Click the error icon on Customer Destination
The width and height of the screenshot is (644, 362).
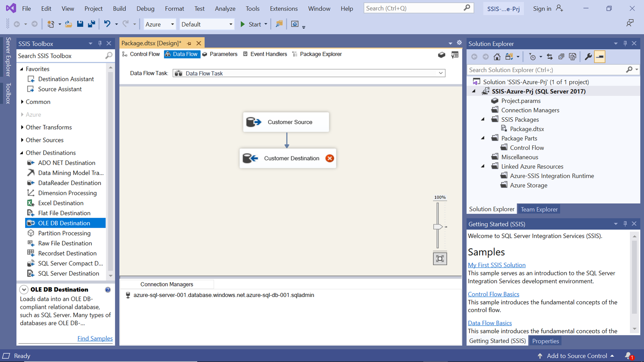coord(329,158)
